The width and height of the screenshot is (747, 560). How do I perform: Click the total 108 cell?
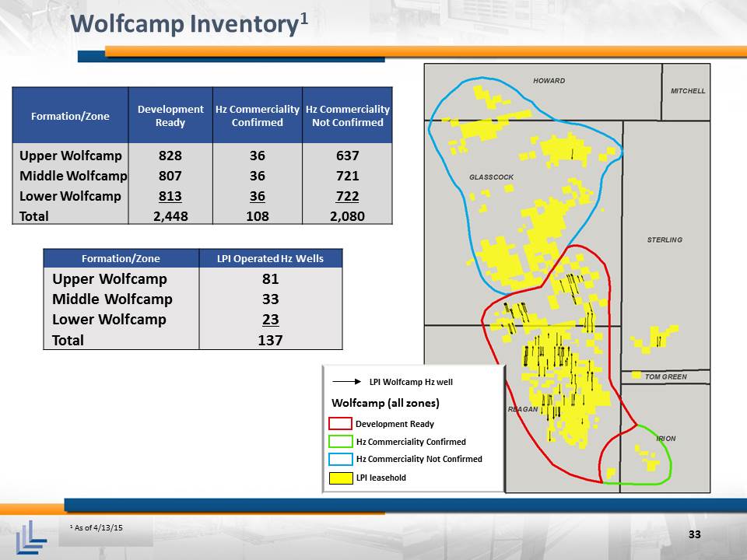258,216
